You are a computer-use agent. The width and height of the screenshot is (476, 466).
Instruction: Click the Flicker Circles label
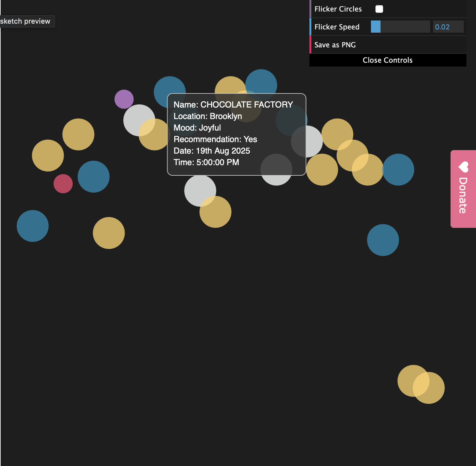coord(338,9)
